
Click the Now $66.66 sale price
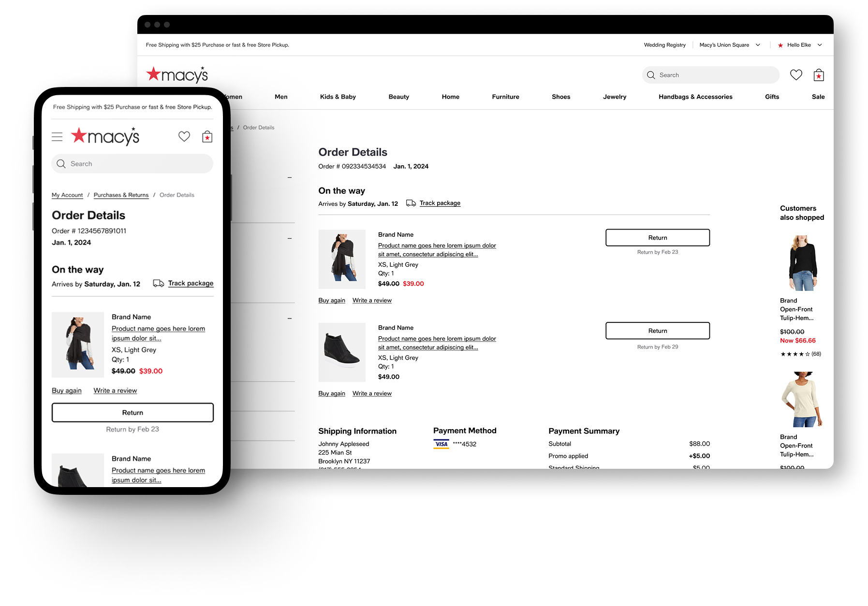coord(798,341)
